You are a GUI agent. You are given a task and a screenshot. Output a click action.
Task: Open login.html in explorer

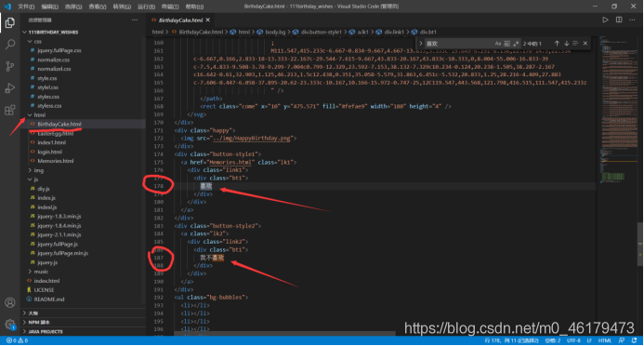point(49,152)
